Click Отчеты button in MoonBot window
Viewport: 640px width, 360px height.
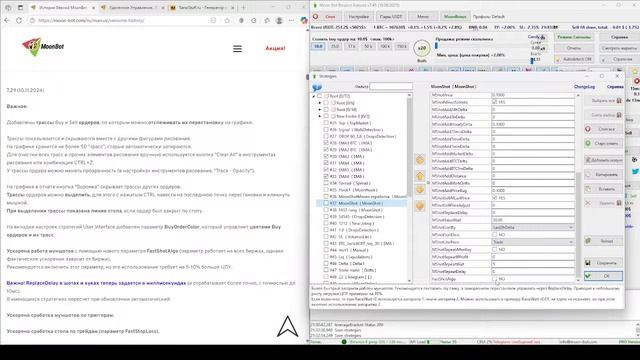click(x=573, y=48)
